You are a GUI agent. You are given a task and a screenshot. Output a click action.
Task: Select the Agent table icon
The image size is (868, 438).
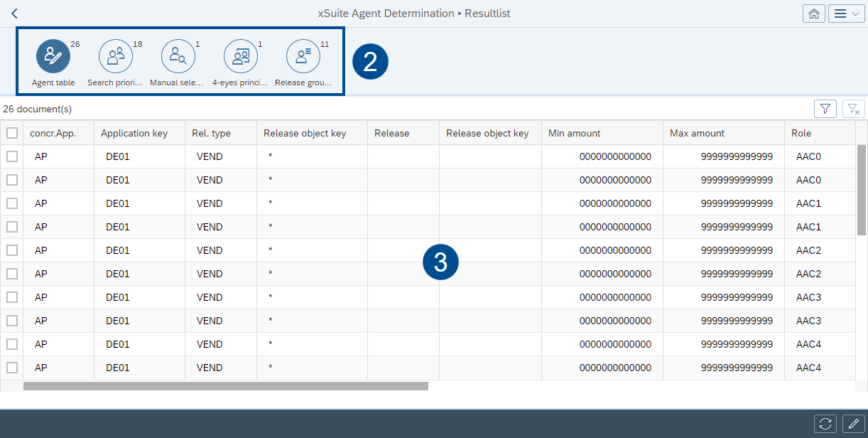tap(53, 57)
